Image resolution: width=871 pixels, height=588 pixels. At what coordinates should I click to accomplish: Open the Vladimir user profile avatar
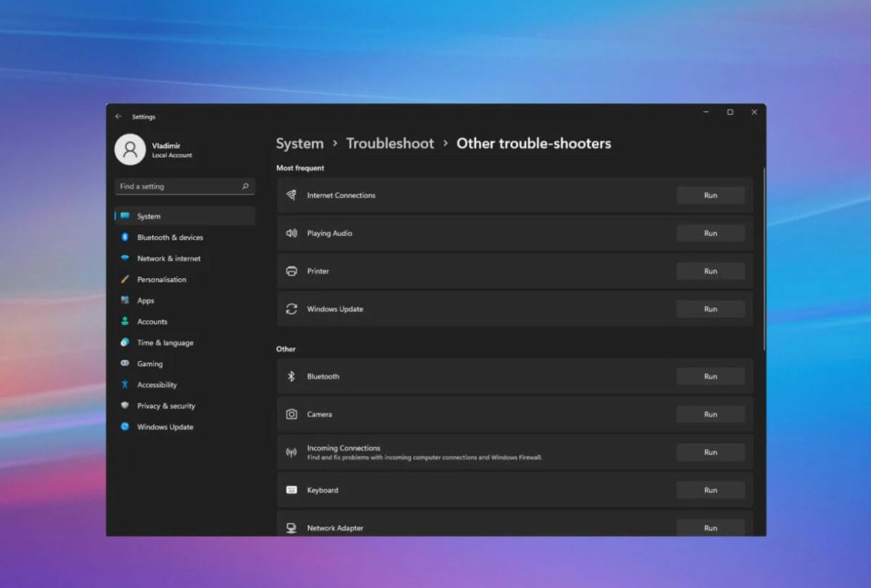click(130, 149)
